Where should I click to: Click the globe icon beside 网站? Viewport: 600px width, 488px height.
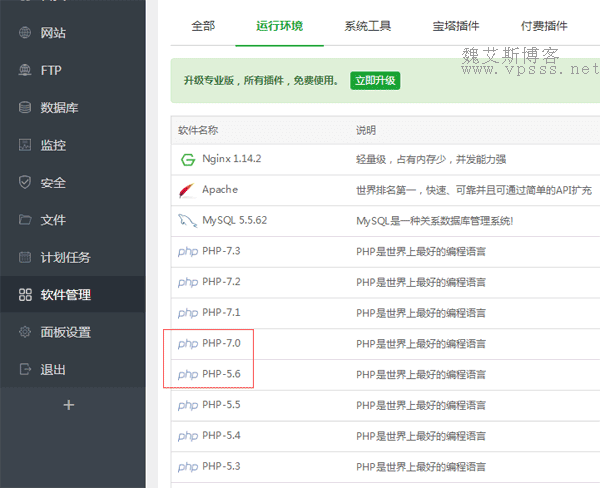[25, 33]
